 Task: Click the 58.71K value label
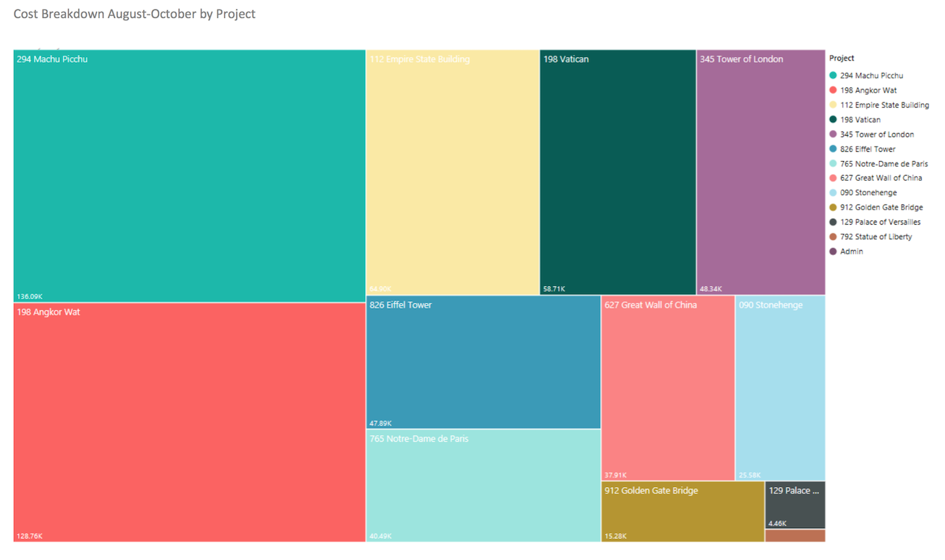(x=555, y=289)
